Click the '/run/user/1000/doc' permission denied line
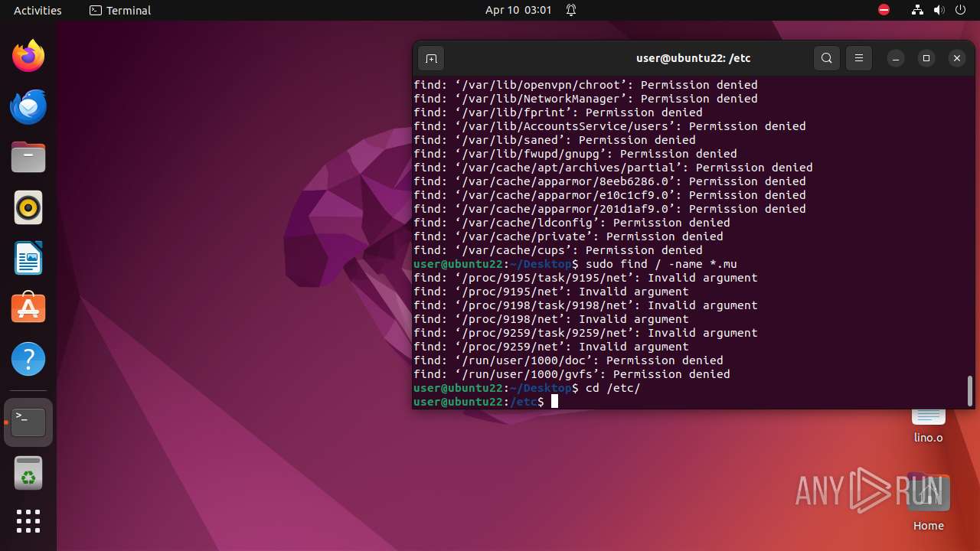 [568, 360]
